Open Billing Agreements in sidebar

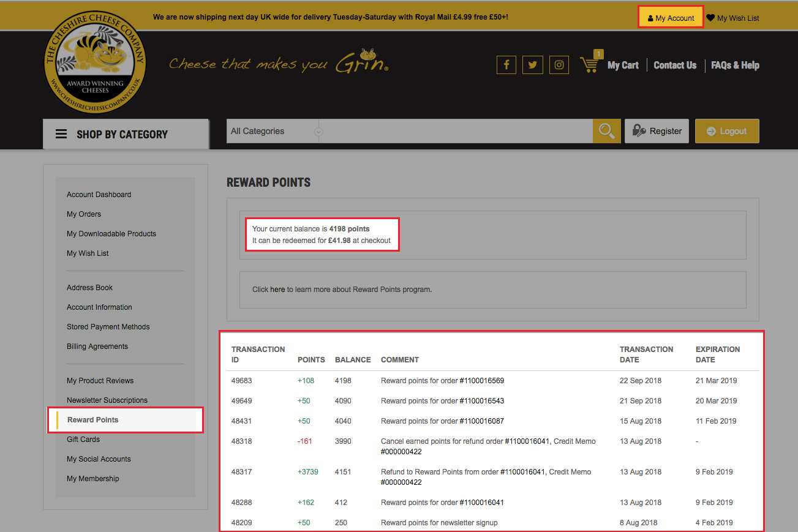click(97, 347)
